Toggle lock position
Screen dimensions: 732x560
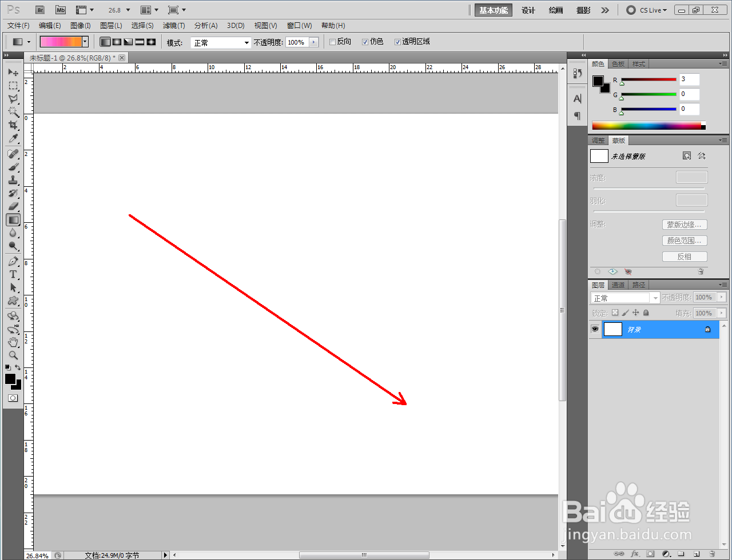pos(636,313)
